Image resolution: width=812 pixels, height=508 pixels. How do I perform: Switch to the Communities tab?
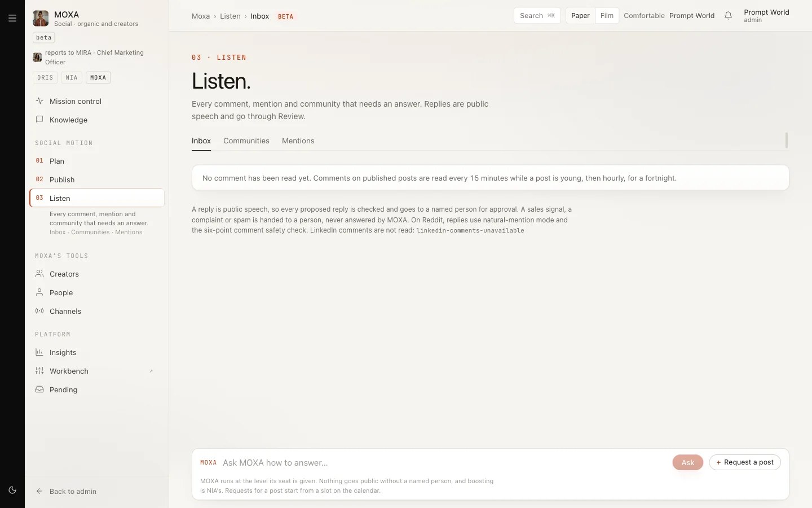pyautogui.click(x=246, y=141)
